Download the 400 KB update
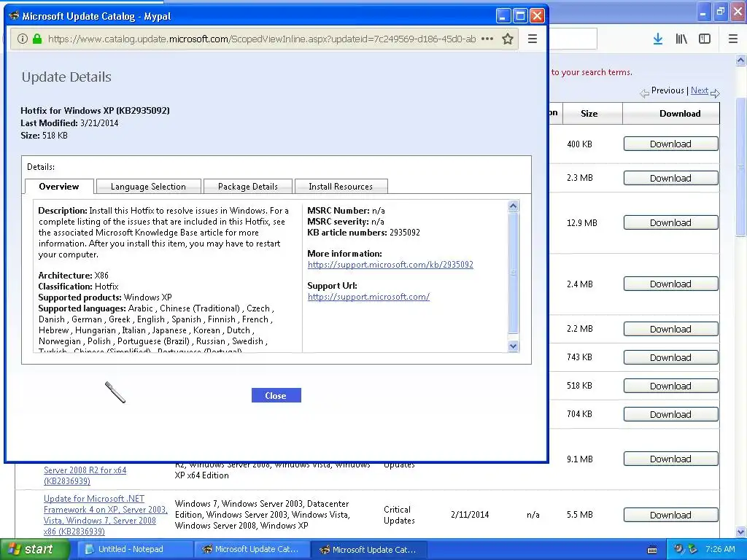This screenshot has width=747, height=560. pos(671,144)
